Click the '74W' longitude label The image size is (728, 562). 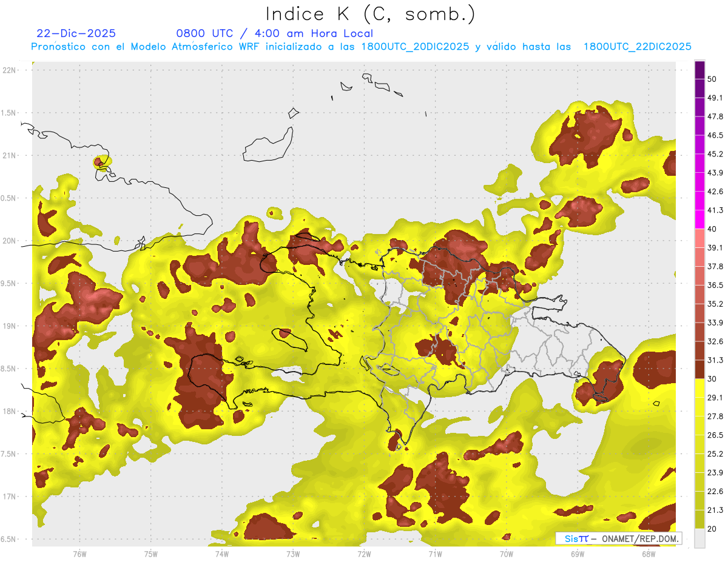click(222, 554)
